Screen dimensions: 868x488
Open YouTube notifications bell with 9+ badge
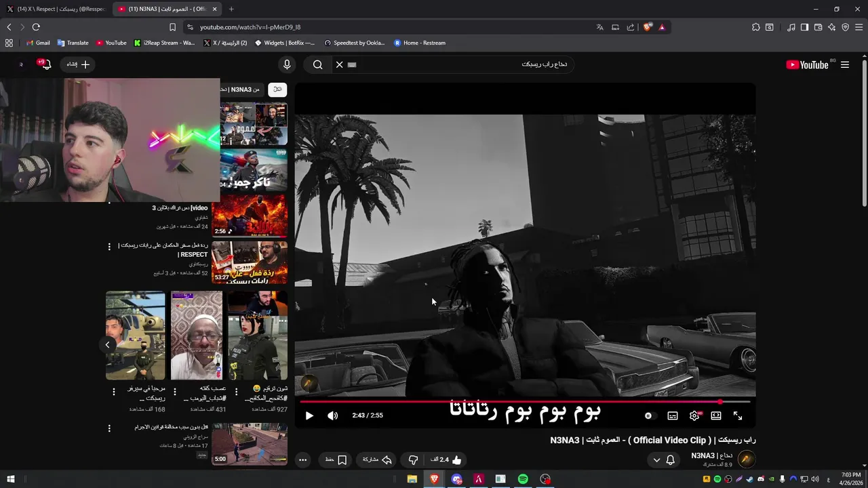click(x=45, y=64)
